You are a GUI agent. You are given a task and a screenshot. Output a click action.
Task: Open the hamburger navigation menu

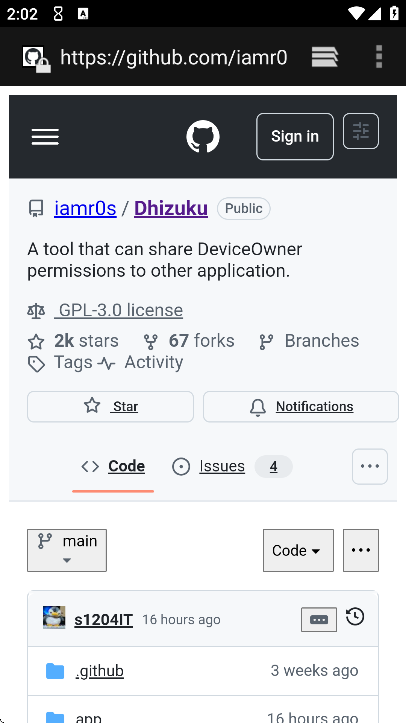pos(45,136)
